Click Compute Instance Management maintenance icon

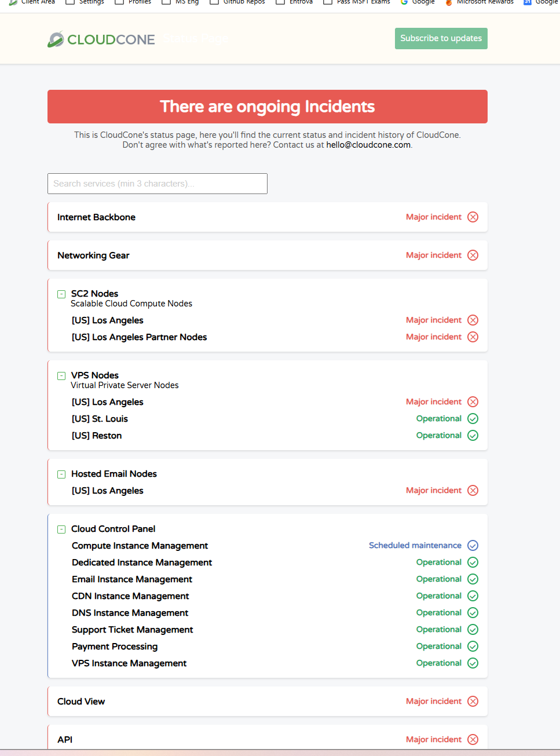[473, 546]
